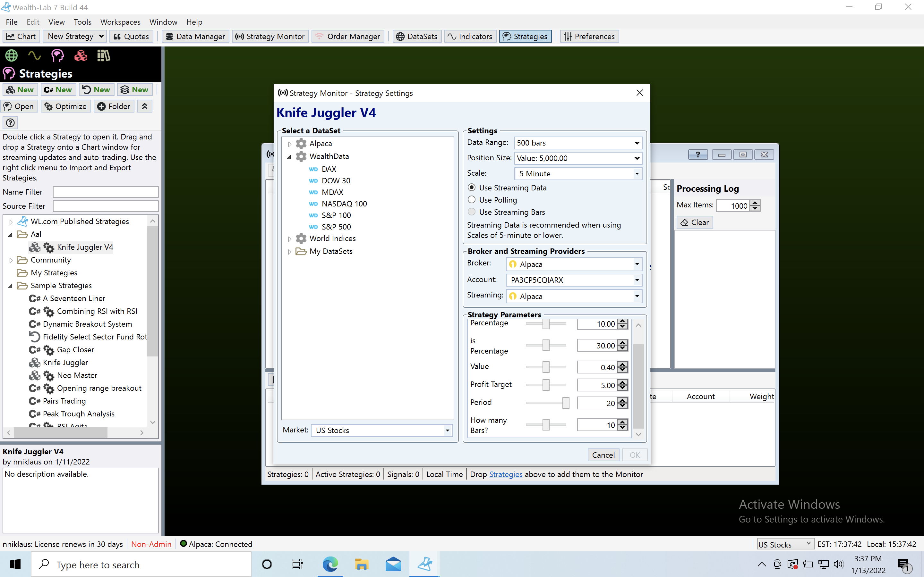
Task: Click the library books sidebar icon
Action: (x=104, y=56)
